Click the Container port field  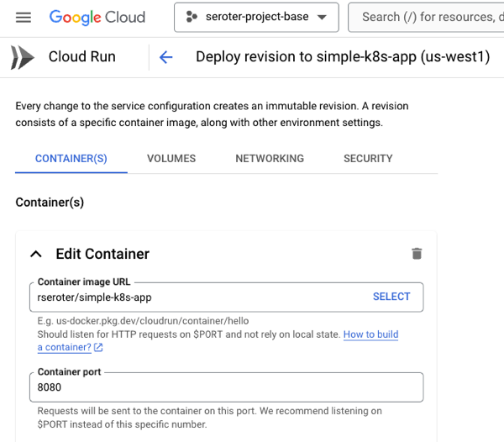227,387
